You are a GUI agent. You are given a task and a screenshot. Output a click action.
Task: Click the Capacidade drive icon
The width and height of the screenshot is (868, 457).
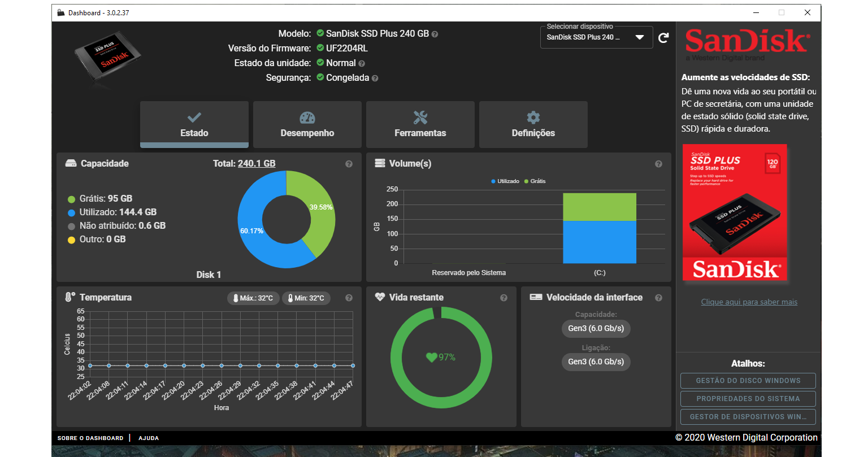(71, 163)
